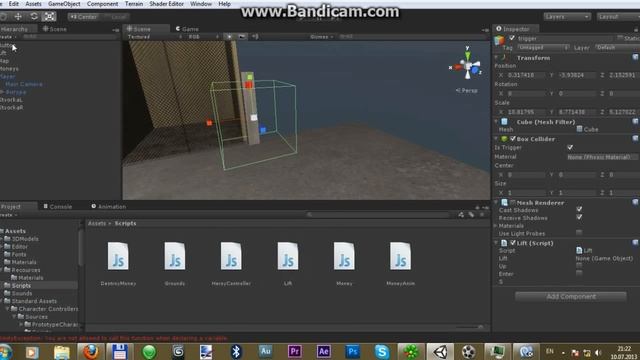This screenshot has width=640, height=360.
Task: Uncheck Cast Shadows checkbox
Action: point(579,209)
